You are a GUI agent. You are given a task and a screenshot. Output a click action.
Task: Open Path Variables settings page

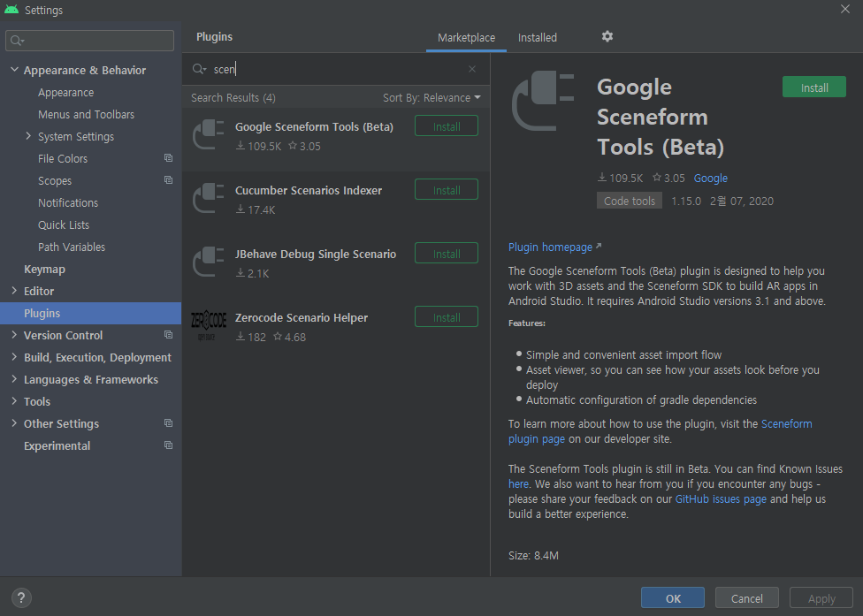[72, 247]
